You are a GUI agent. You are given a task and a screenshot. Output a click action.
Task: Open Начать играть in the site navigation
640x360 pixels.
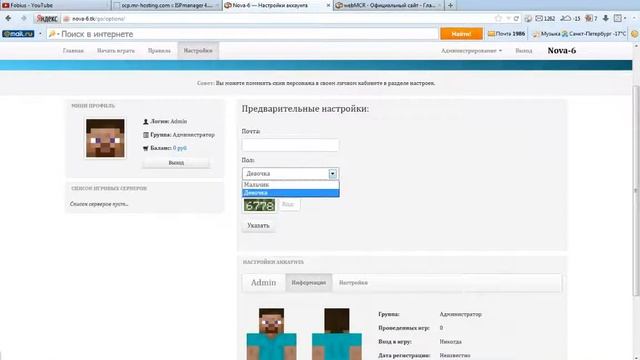(x=116, y=51)
